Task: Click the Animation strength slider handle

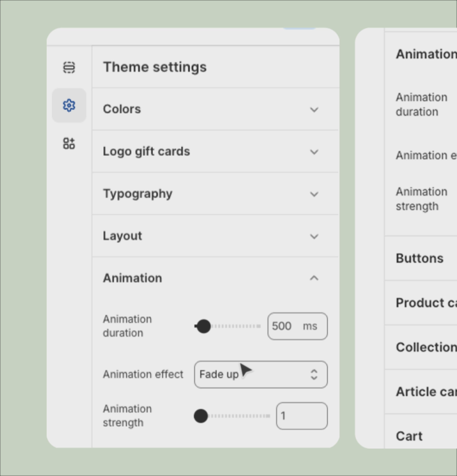Action: click(201, 416)
